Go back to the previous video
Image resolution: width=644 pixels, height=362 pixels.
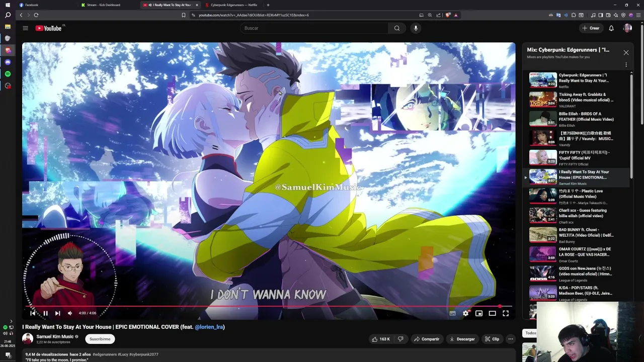33,313
